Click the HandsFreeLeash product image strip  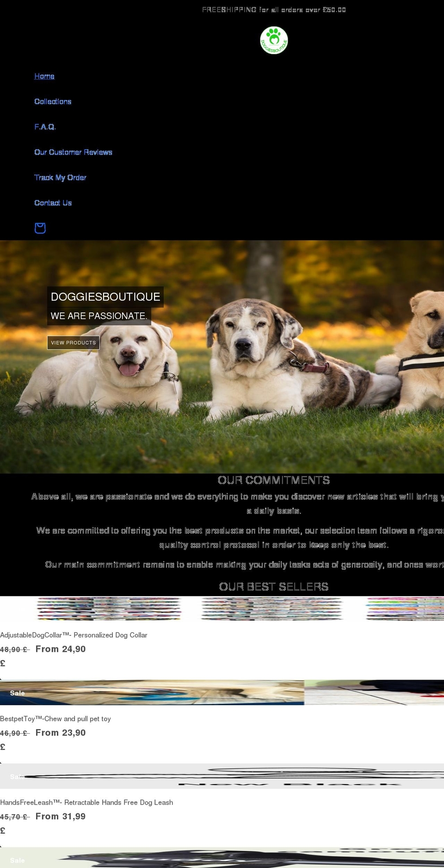point(222,776)
